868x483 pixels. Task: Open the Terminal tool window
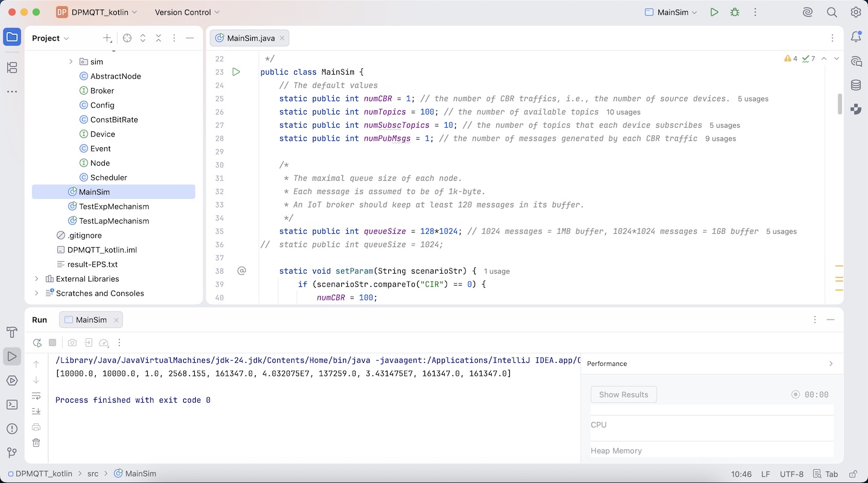[x=12, y=405]
